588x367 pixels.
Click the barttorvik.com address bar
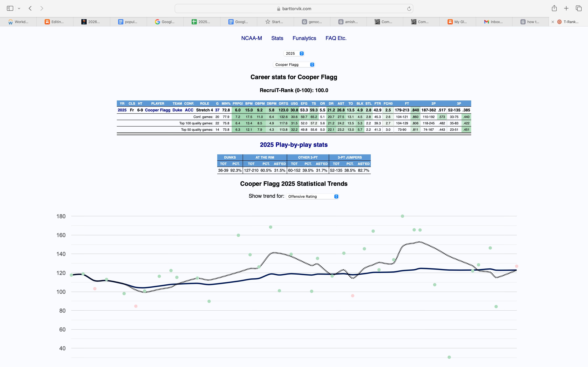(294, 9)
